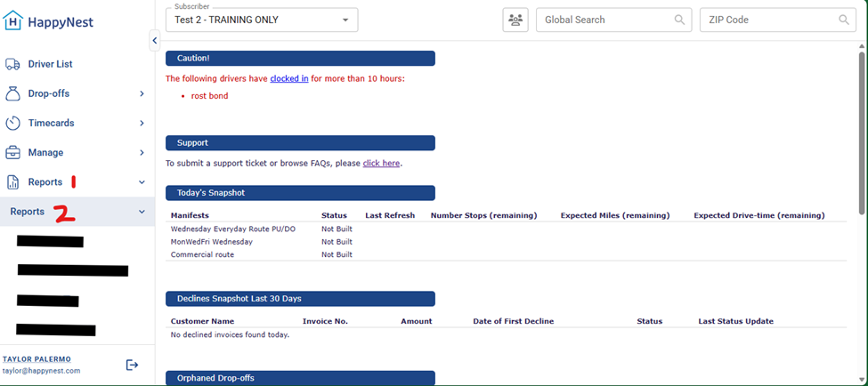This screenshot has height=386, width=868.
Task: Click the Global Search magnifier icon
Action: pyautogui.click(x=680, y=20)
